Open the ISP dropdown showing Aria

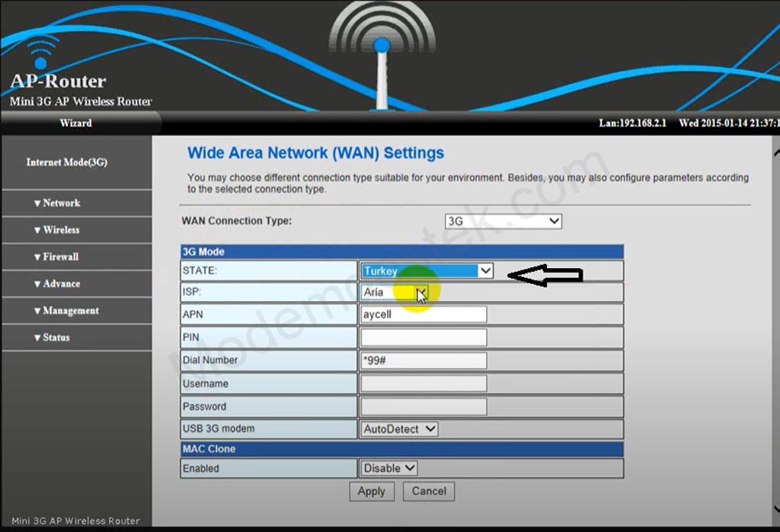(x=395, y=292)
